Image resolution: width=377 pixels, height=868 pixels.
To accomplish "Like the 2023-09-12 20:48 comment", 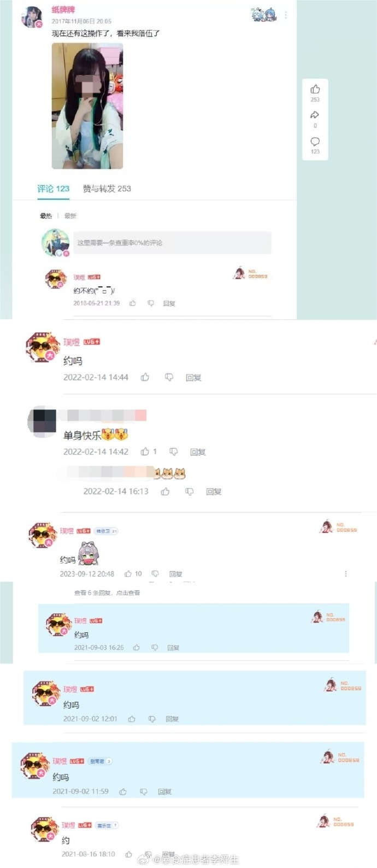I will point(128,573).
